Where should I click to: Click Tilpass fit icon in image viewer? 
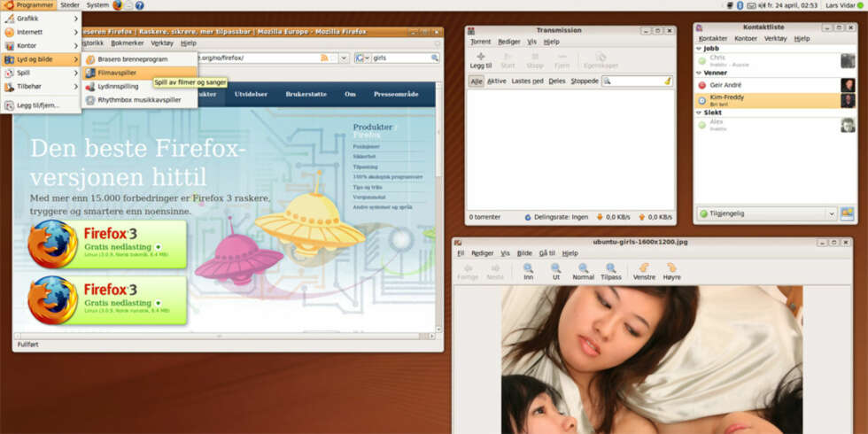pyautogui.click(x=611, y=271)
